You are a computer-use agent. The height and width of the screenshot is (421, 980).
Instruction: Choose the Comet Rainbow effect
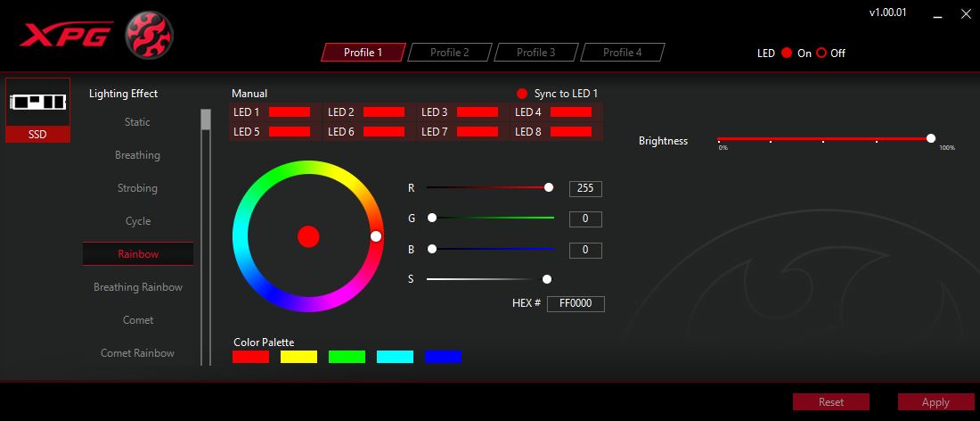pyautogui.click(x=137, y=353)
